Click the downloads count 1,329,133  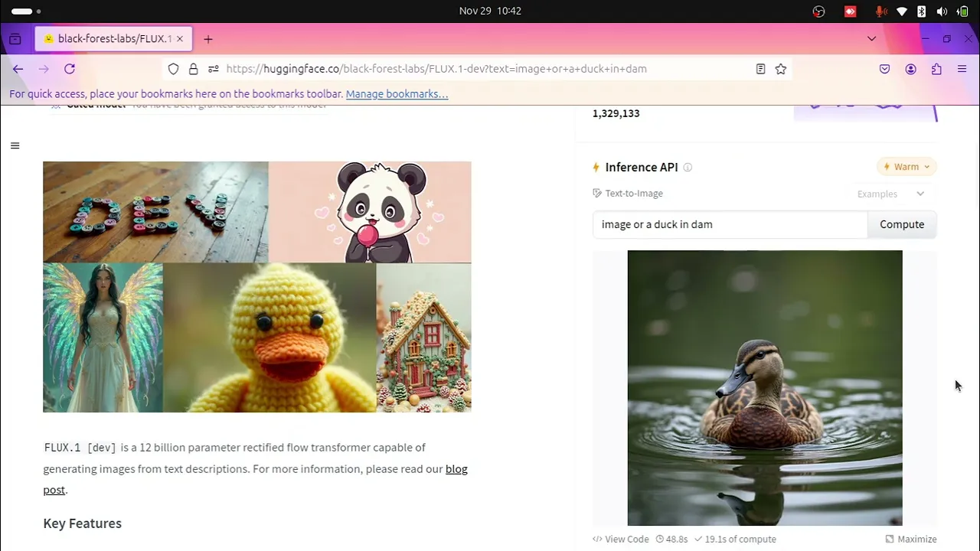(616, 113)
